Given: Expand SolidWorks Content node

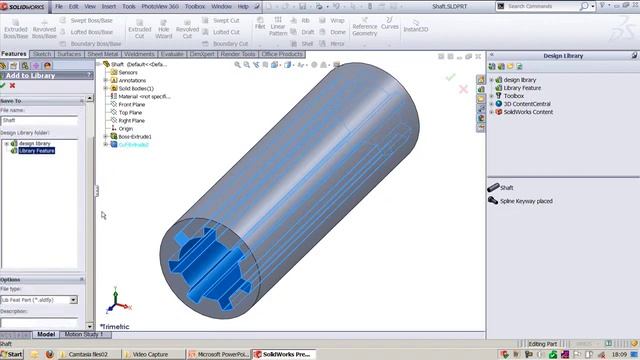Looking at the screenshot, I should coord(491,112).
